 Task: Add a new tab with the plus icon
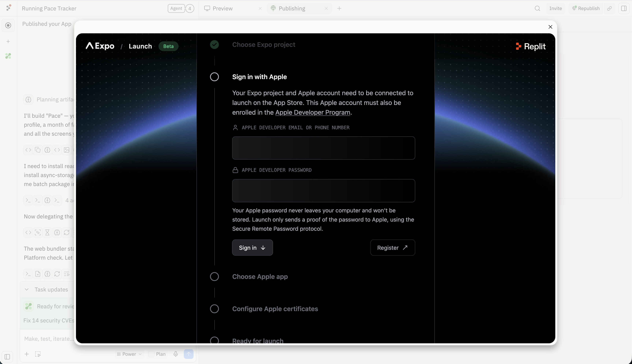[x=339, y=8]
